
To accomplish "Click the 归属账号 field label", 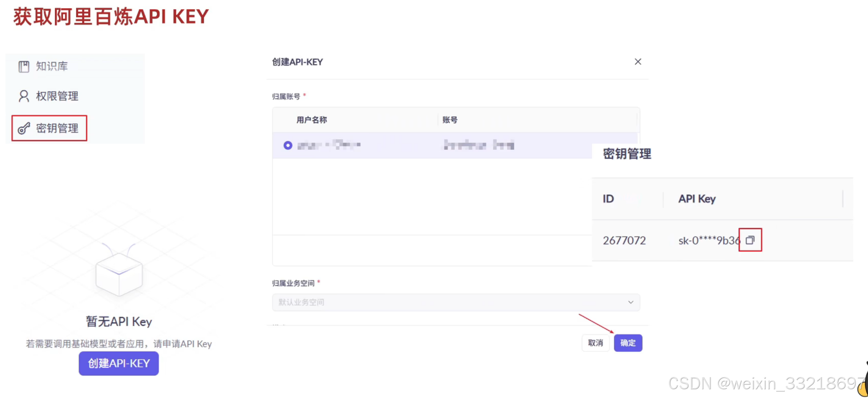I will (286, 96).
